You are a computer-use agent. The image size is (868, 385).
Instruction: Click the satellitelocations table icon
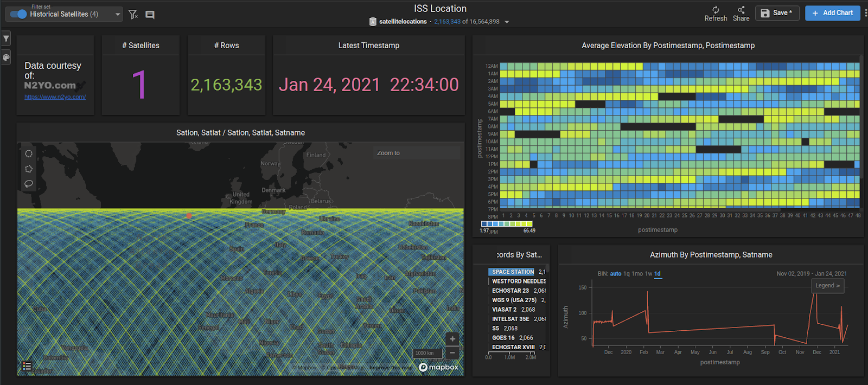pyautogui.click(x=373, y=22)
